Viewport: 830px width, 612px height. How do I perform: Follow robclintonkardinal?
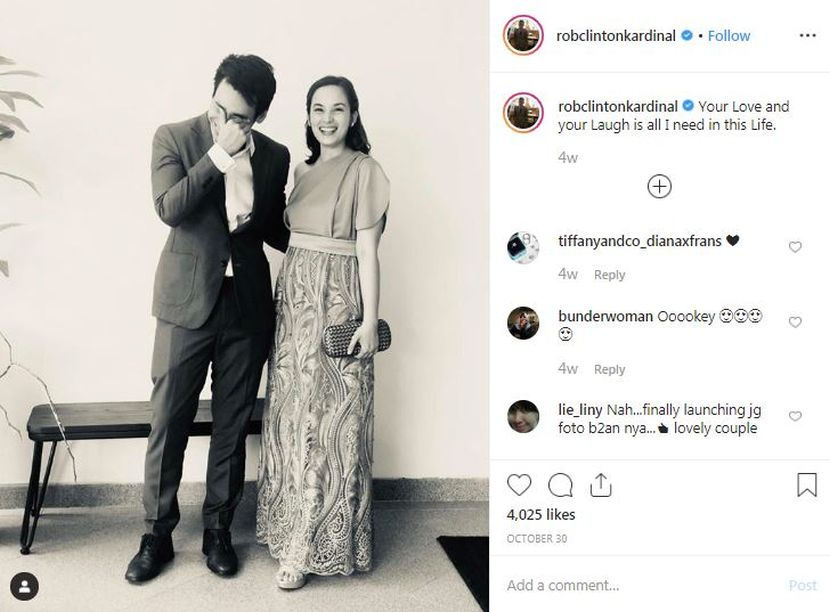(x=729, y=35)
